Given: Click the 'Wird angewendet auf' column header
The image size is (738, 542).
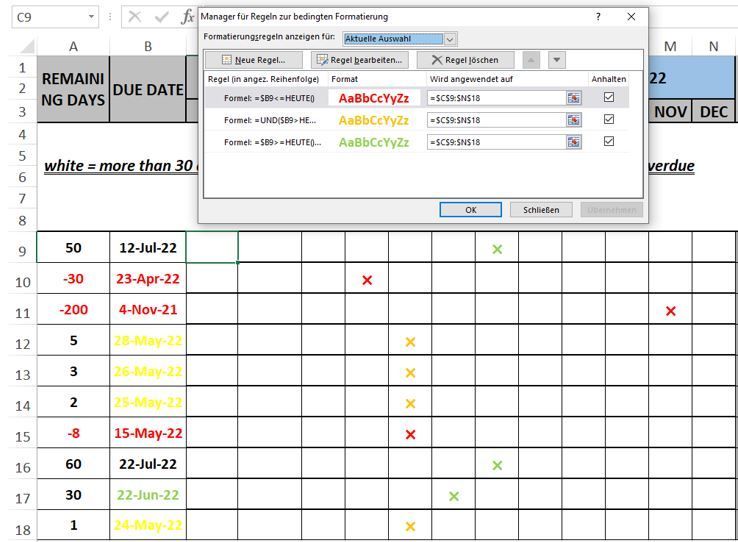Looking at the screenshot, I should pos(471,79).
